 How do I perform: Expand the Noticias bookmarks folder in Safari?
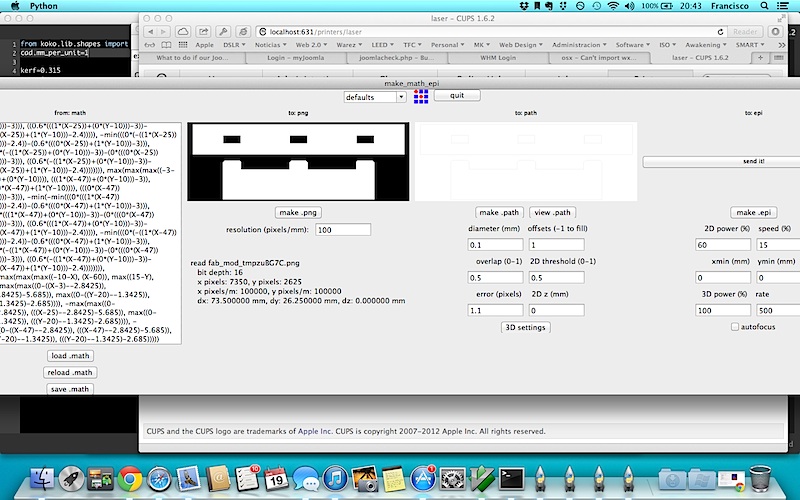270,45
